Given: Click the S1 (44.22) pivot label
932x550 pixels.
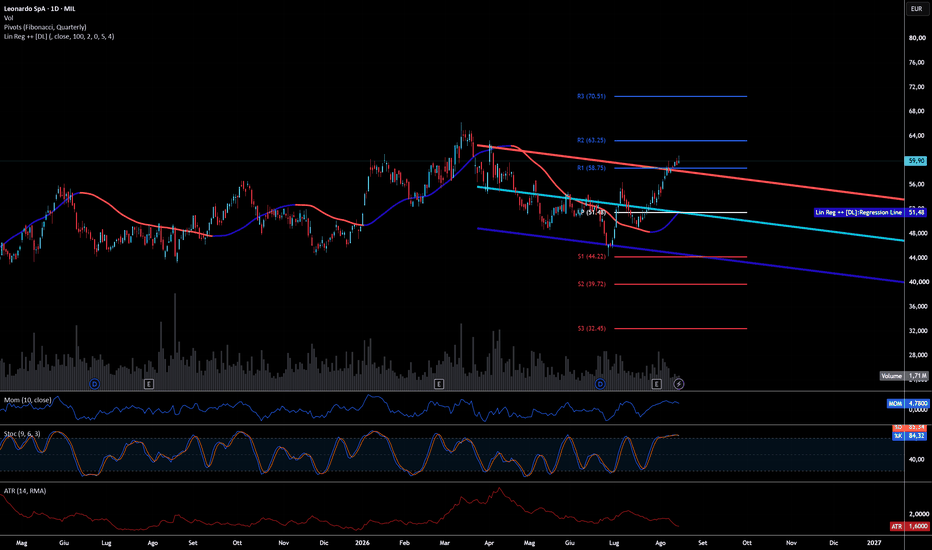Looking at the screenshot, I should 591,257.
